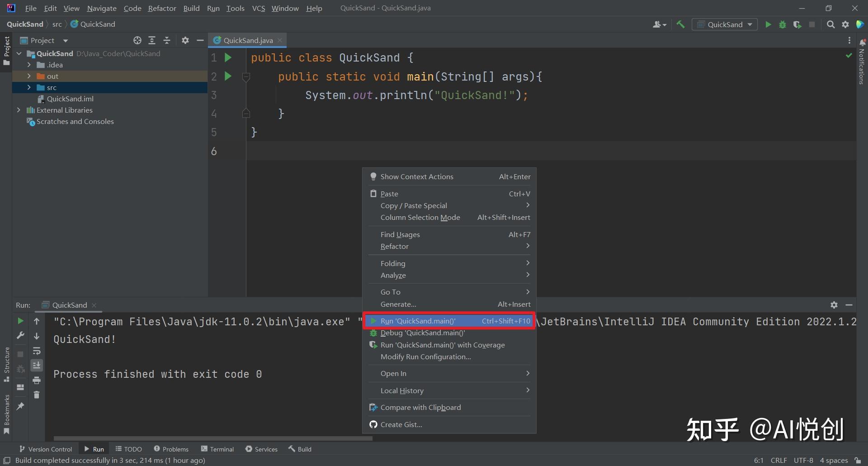The width and height of the screenshot is (868, 466).
Task: Hide the Project tool window
Action: 200,40
